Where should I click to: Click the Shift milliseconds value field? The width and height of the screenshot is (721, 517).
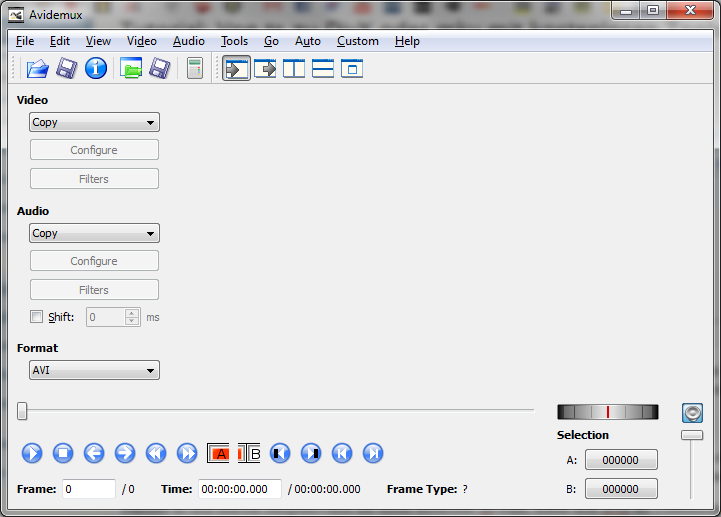click(x=105, y=317)
